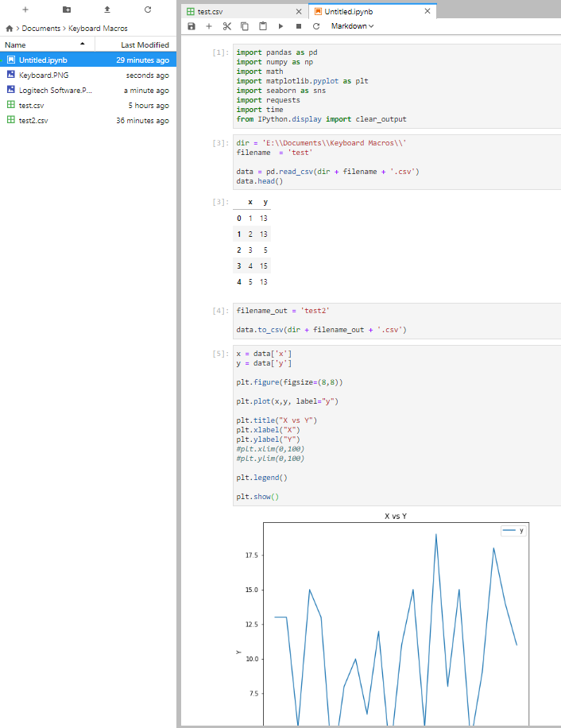Click '36 minutes ago' modified time
Image resolution: width=561 pixels, height=728 pixels.
click(142, 120)
